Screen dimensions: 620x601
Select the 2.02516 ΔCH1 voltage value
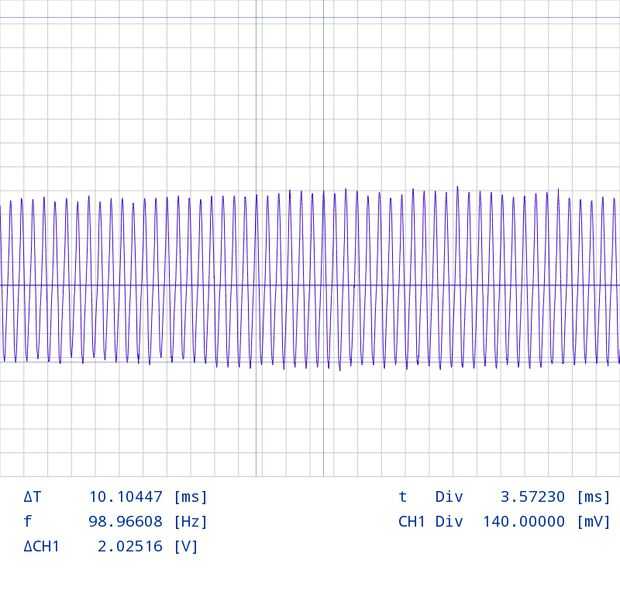click(x=130, y=546)
